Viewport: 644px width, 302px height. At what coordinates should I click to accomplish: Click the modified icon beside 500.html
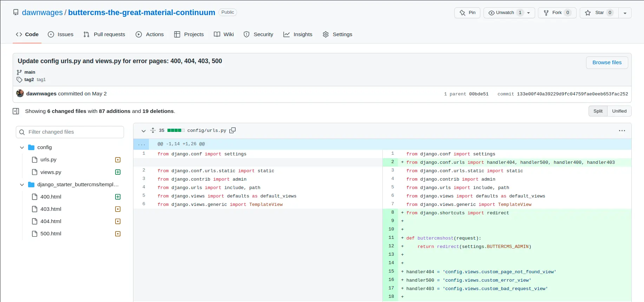coord(118,234)
